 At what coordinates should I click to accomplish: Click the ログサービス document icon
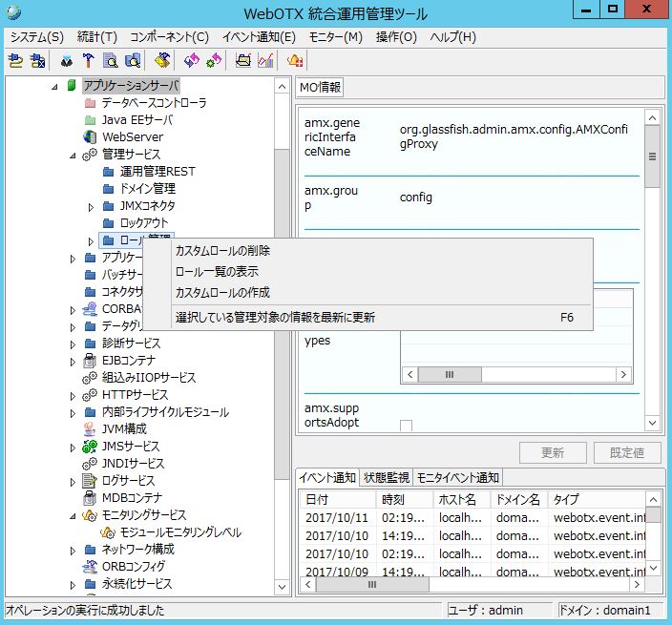coord(89,481)
